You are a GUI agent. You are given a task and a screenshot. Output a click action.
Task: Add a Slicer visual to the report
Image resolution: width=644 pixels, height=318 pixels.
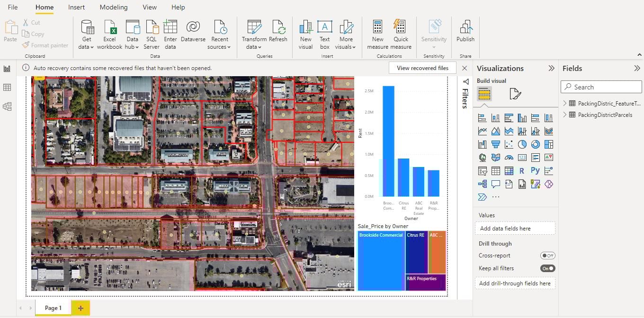coord(483,170)
